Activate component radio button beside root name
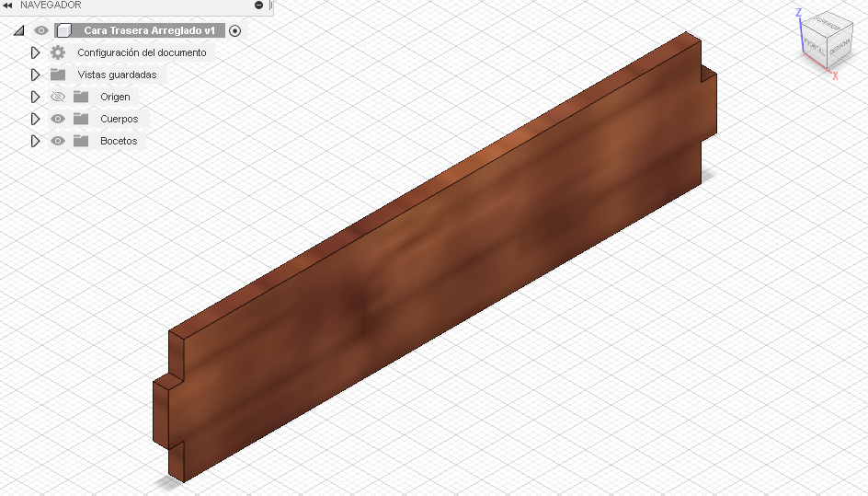Viewport: 868px width, 496px height. pos(234,31)
